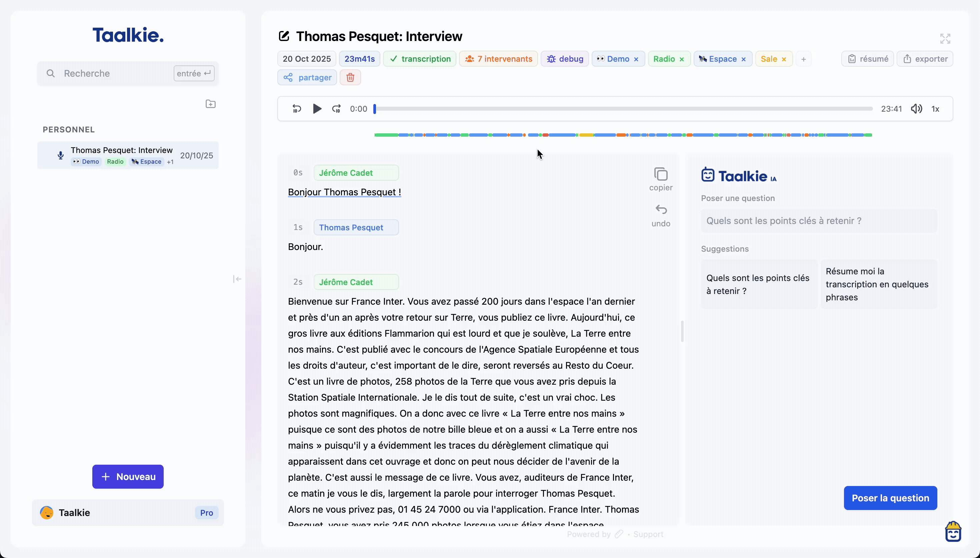The width and height of the screenshot is (980, 558).
Task: Skip forward 10 seconds
Action: pyautogui.click(x=336, y=109)
